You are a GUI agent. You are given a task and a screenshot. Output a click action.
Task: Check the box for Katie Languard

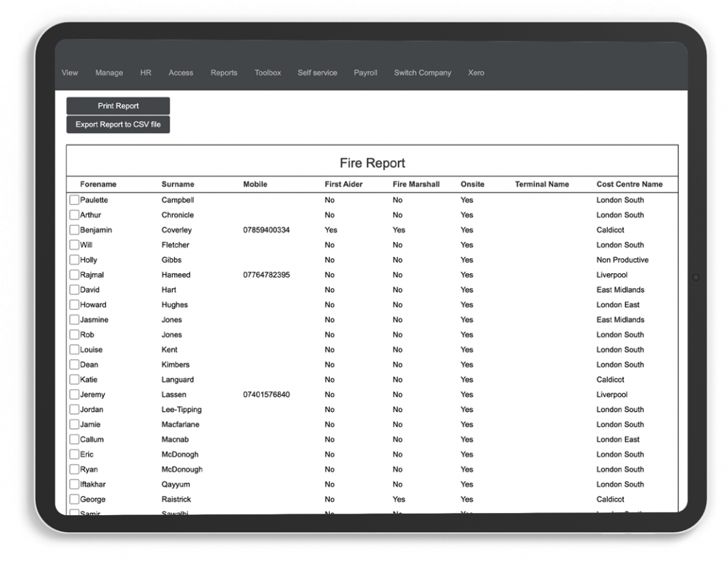point(74,379)
